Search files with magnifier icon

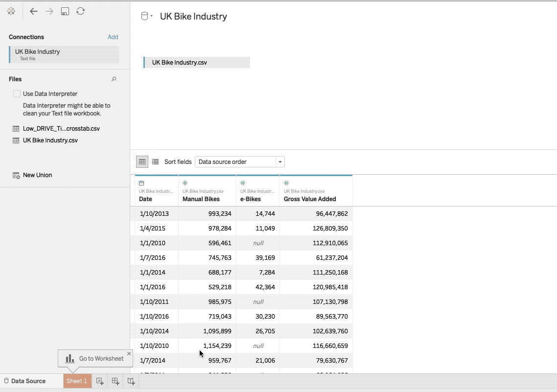[114, 79]
